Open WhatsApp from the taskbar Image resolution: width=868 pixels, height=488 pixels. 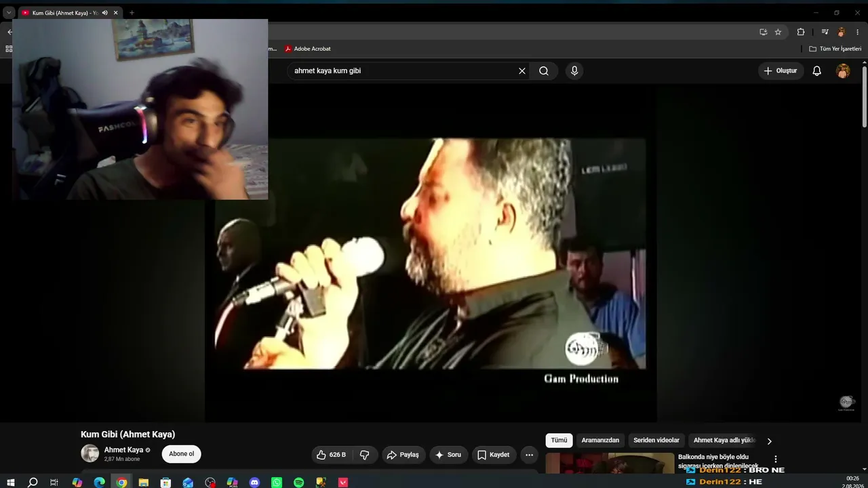coord(277,483)
